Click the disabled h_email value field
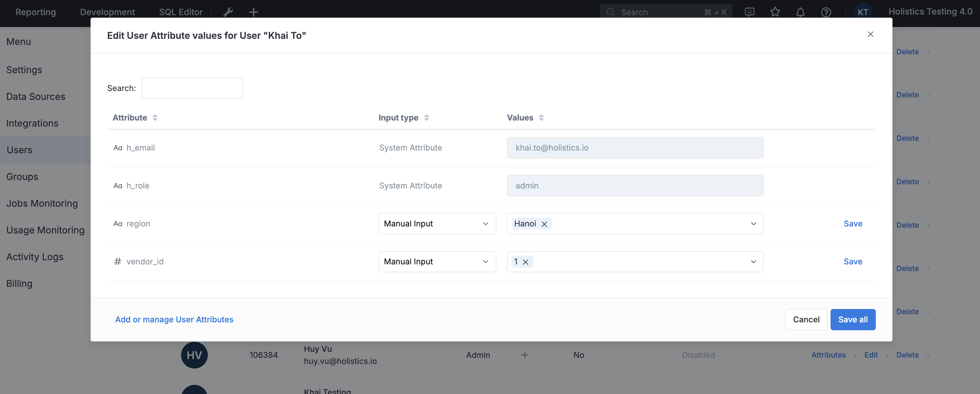The image size is (980, 394). pos(635,148)
